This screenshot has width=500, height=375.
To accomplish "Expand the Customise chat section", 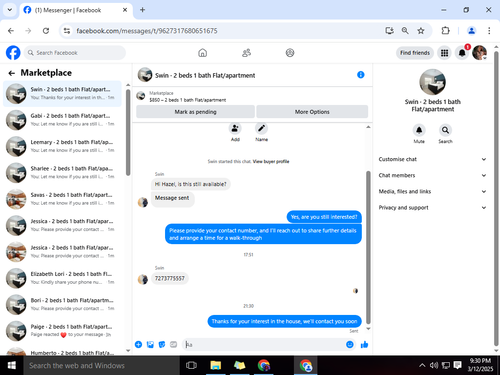I will (432, 159).
